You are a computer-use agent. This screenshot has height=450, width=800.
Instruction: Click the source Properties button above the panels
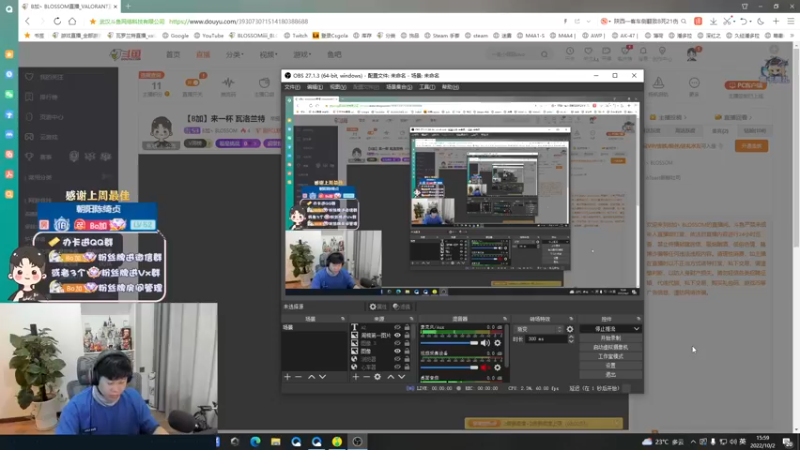378,307
